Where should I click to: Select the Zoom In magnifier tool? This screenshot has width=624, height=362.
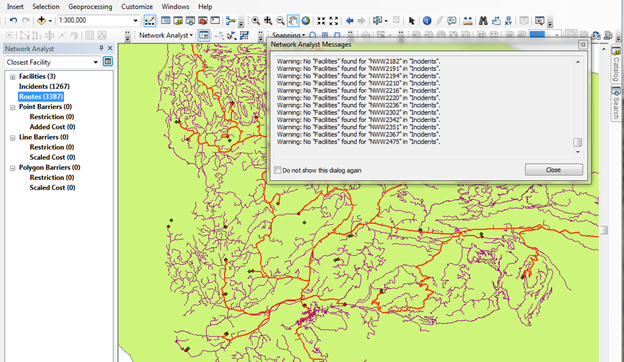pyautogui.click(x=255, y=20)
